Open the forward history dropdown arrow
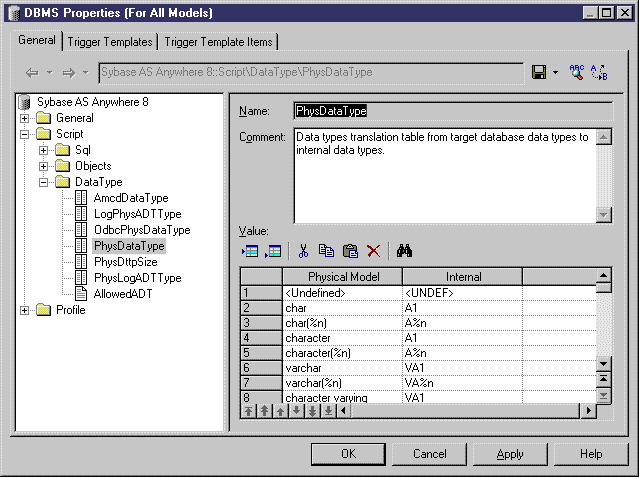 tap(85, 73)
